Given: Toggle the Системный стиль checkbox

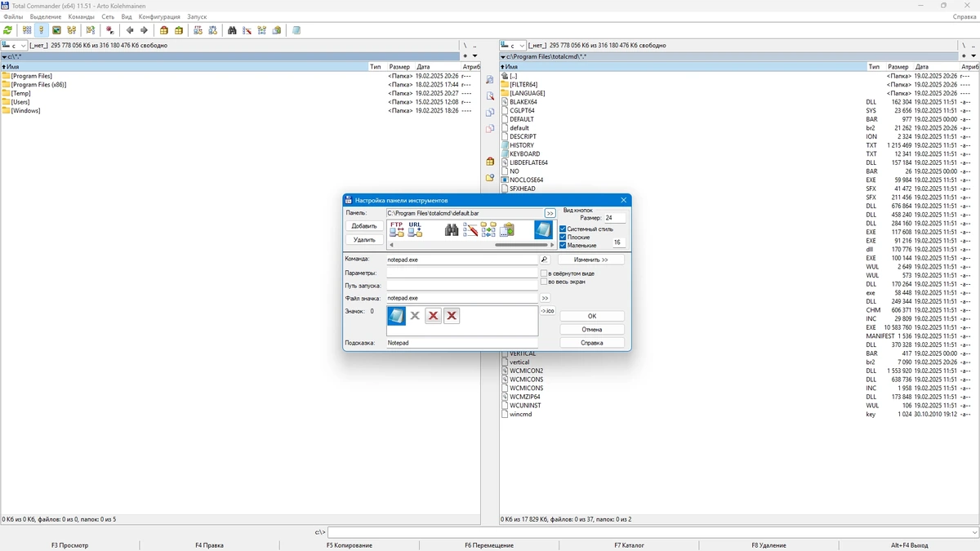Looking at the screenshot, I should click(x=563, y=229).
